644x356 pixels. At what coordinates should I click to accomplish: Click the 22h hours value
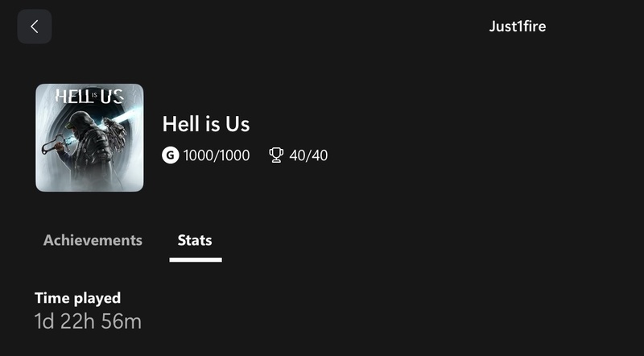click(x=80, y=321)
